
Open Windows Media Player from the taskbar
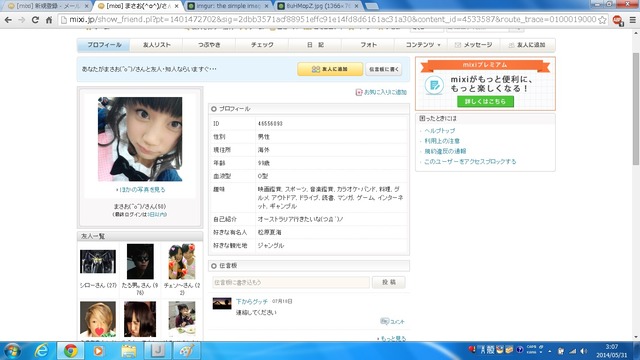(x=98, y=351)
